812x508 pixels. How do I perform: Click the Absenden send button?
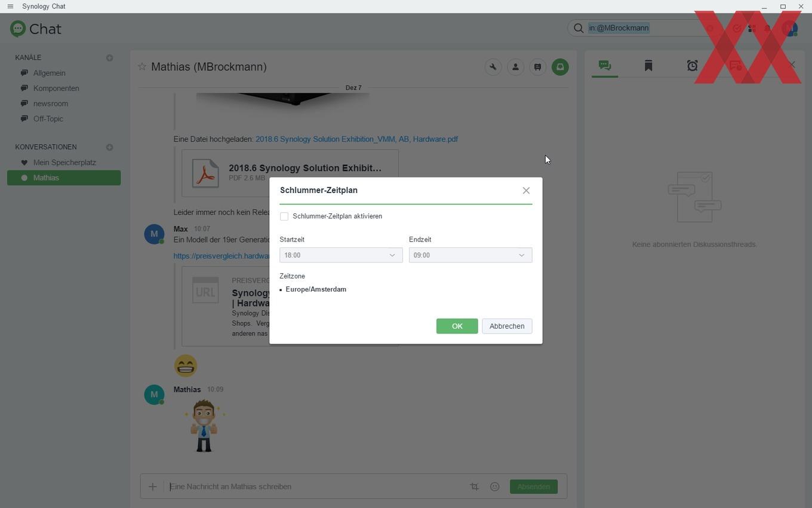click(534, 487)
